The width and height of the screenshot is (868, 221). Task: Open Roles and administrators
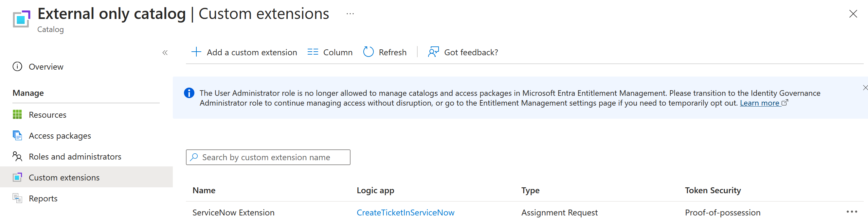75,156
